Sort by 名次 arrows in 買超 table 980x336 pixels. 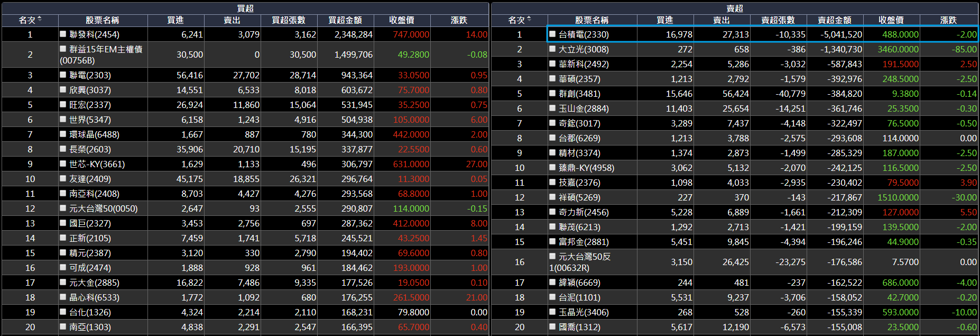click(x=40, y=20)
